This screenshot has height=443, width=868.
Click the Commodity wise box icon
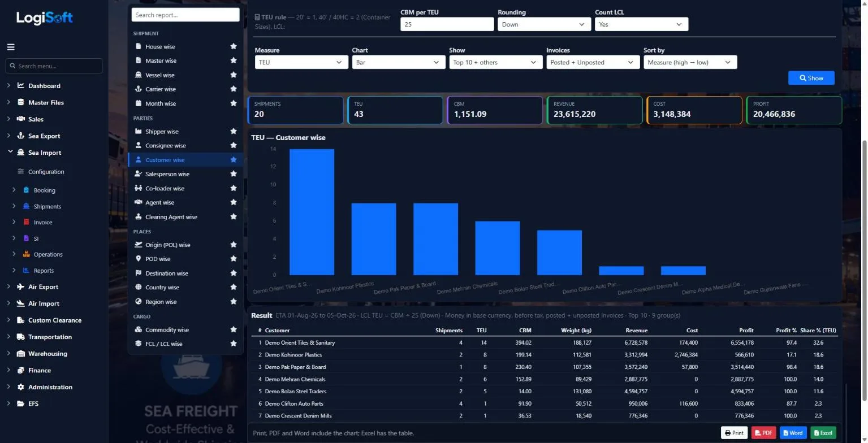139,330
